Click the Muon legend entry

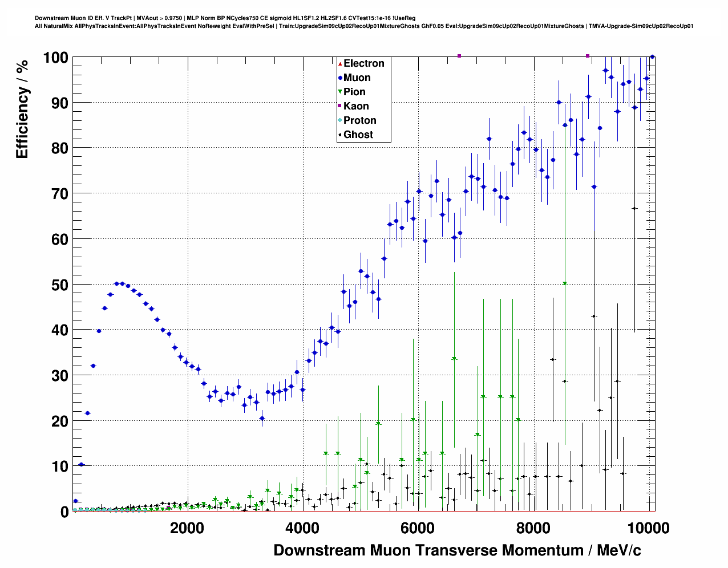pos(354,78)
